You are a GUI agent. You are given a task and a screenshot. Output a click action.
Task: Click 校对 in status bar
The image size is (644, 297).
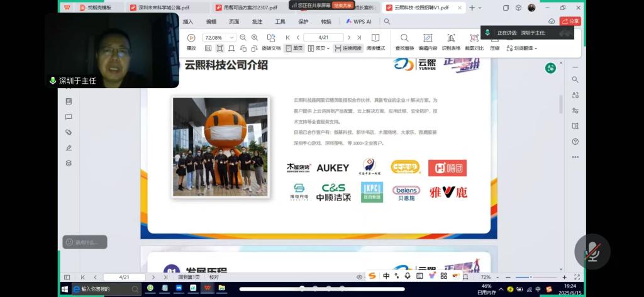tap(214, 277)
